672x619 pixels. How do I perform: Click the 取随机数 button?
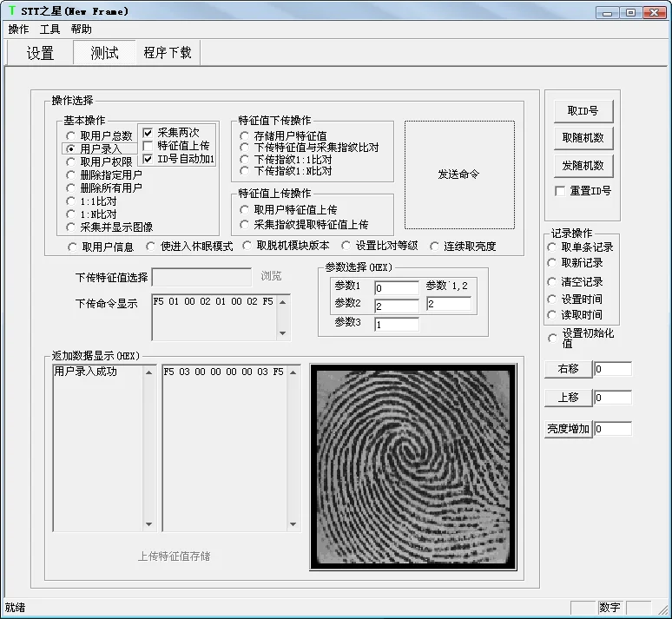click(583, 138)
